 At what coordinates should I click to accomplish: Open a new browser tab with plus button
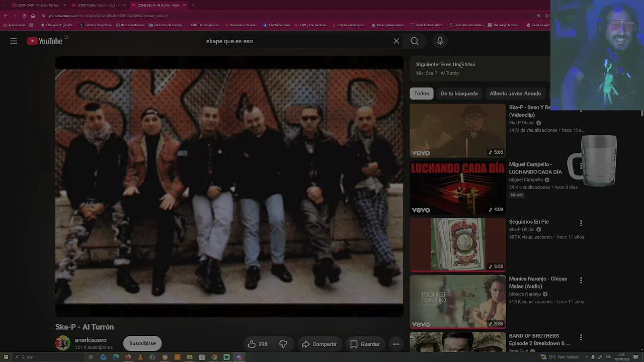pyautogui.click(x=193, y=5)
